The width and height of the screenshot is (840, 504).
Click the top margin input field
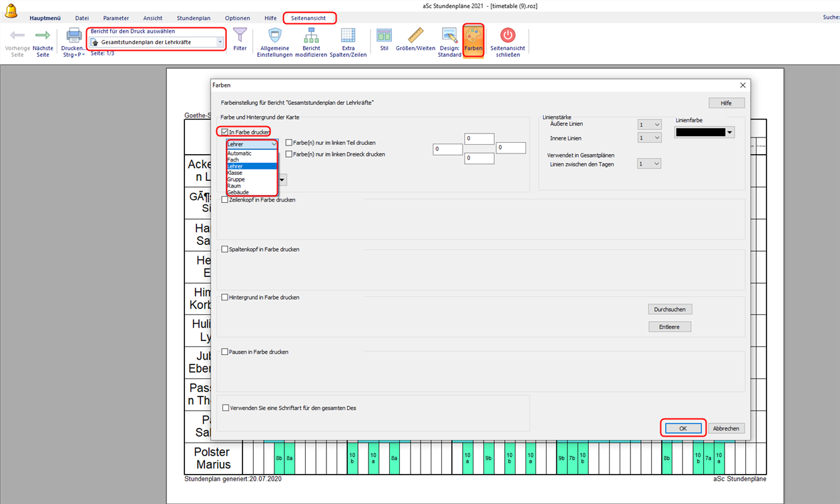point(479,139)
